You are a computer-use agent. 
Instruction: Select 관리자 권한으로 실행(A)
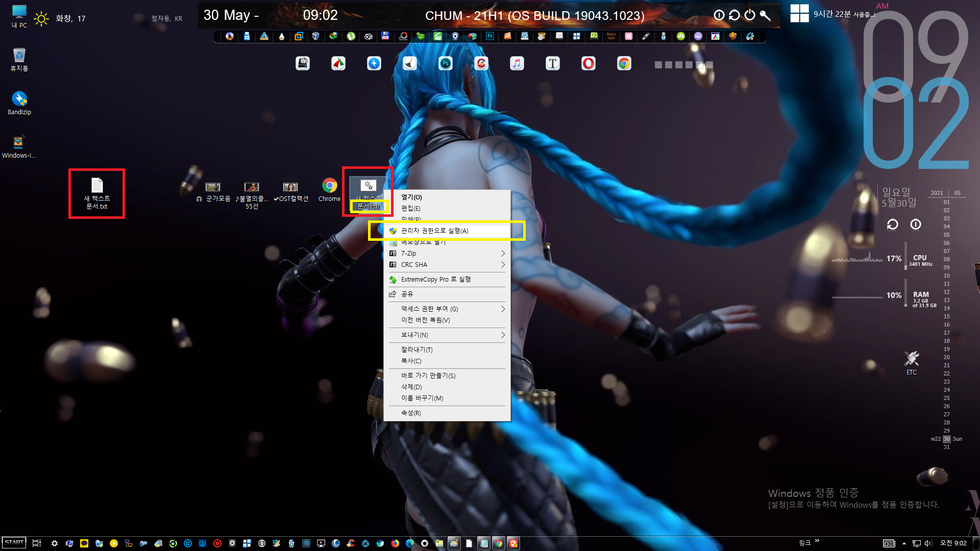point(447,231)
